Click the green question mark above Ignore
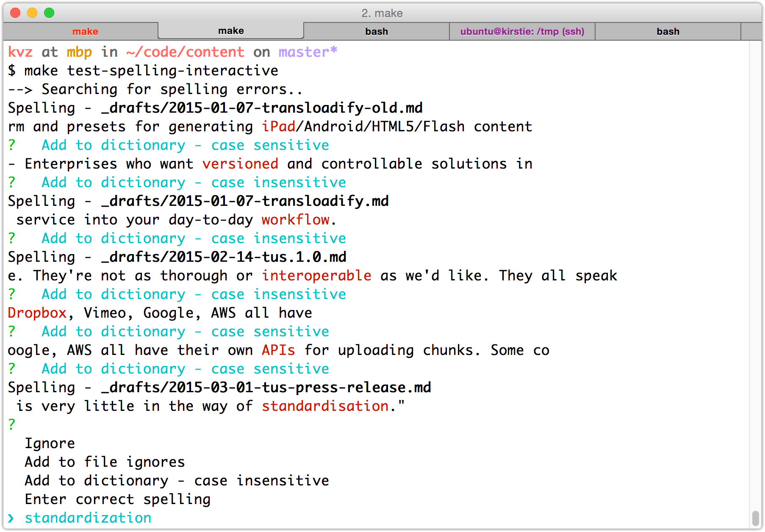The height and width of the screenshot is (532, 765). (x=11, y=424)
